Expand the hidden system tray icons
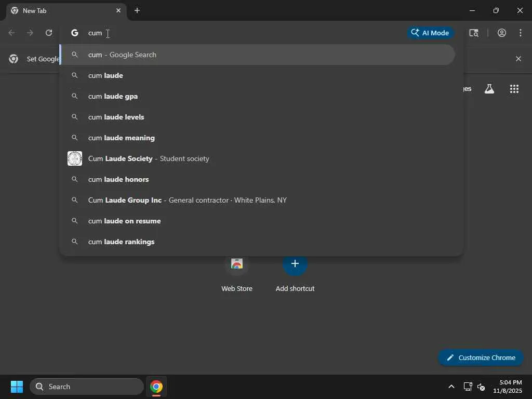The width and height of the screenshot is (532, 399). click(x=451, y=387)
